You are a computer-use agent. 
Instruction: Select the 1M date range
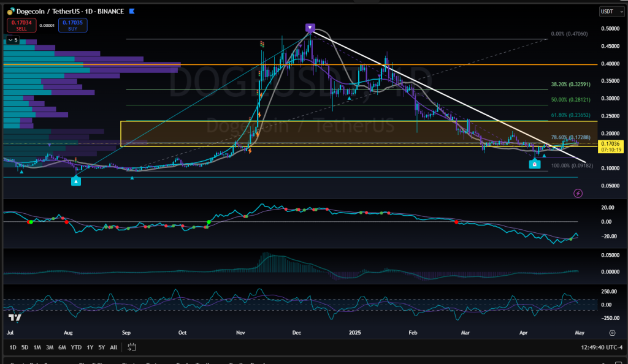pyautogui.click(x=37, y=347)
